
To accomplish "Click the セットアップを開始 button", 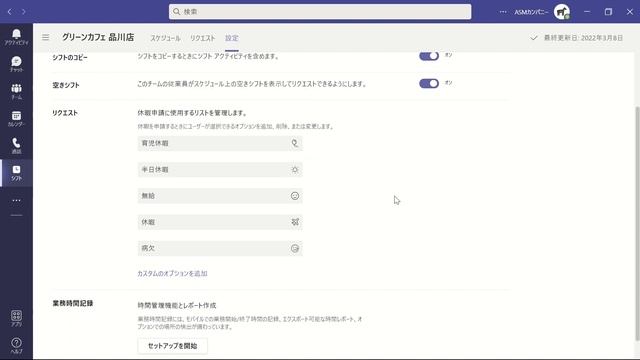I will coord(172,346).
